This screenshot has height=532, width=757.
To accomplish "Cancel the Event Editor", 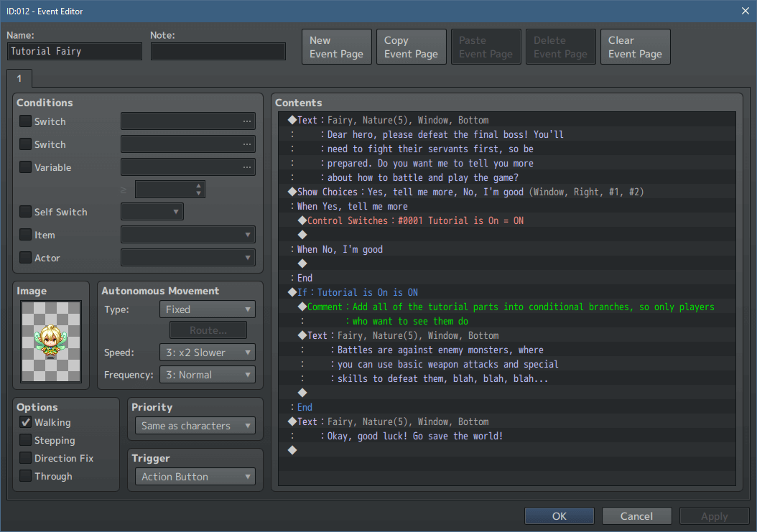I will [x=636, y=515].
